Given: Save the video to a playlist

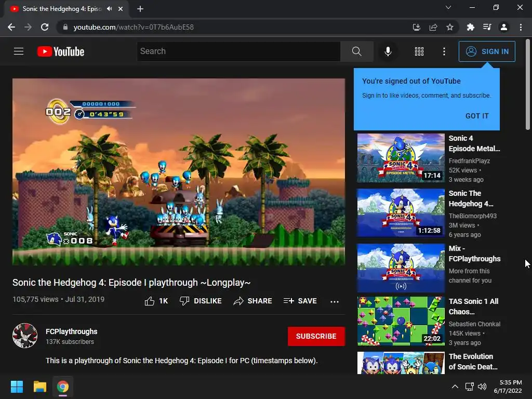Looking at the screenshot, I should [x=300, y=301].
